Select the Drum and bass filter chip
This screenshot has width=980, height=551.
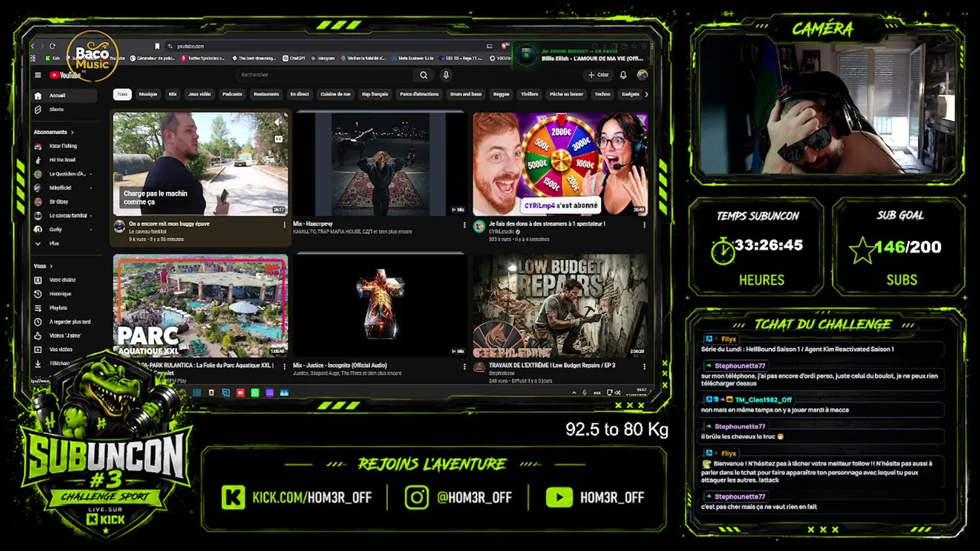(465, 94)
